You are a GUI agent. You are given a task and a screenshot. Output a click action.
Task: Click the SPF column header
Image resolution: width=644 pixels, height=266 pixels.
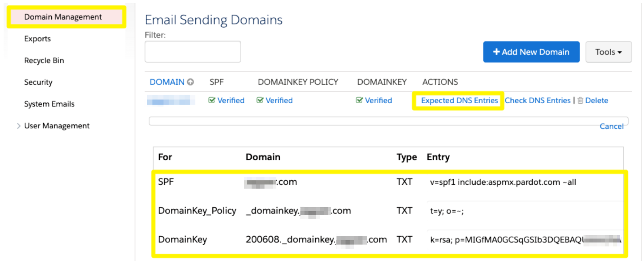pyautogui.click(x=217, y=82)
